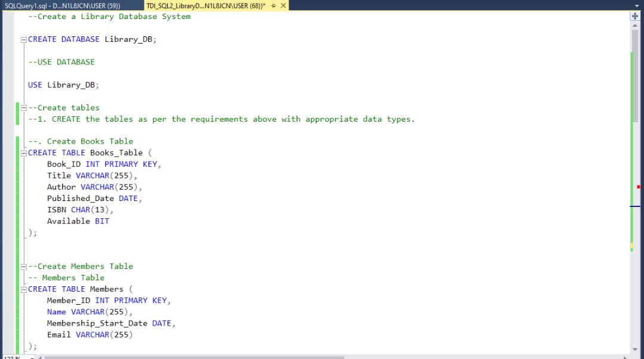Click the 'Email VARCHAR(255)' line
The width and height of the screenshot is (644, 359).
pyautogui.click(x=90, y=335)
